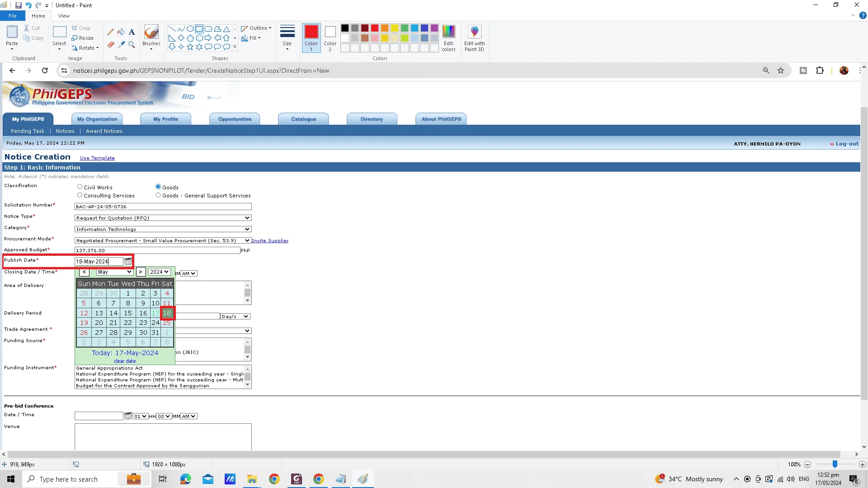
Task: Click the browser extensions puzzle icon
Action: 820,70
